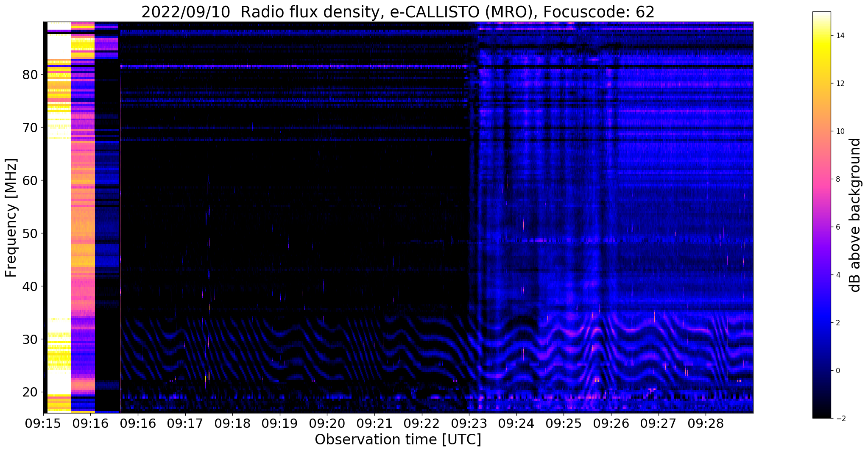
Task: Click the 09:17 time tick label
Action: pos(185,424)
